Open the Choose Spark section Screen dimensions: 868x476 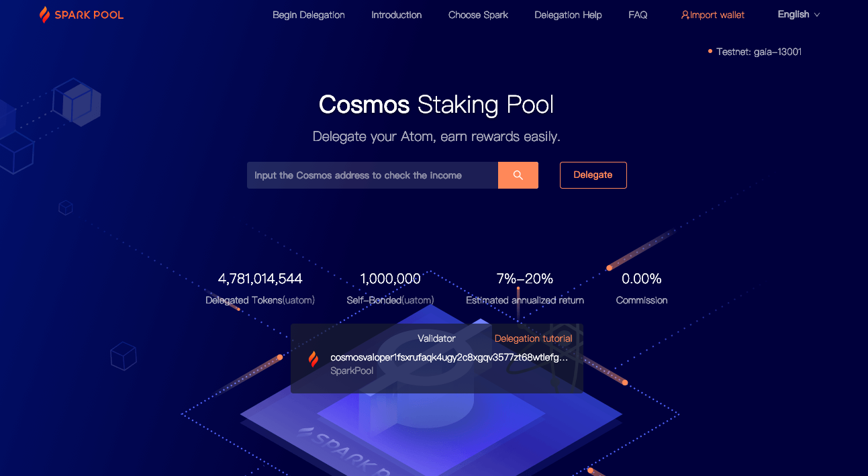click(x=478, y=14)
